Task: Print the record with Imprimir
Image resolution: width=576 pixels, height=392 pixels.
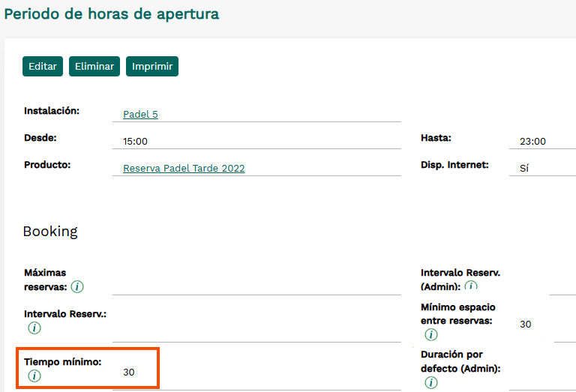Action: click(x=152, y=67)
